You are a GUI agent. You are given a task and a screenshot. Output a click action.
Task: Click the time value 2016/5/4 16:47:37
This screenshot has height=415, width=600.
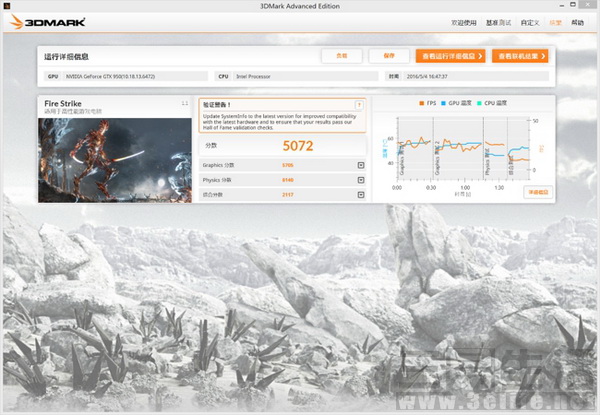427,76
